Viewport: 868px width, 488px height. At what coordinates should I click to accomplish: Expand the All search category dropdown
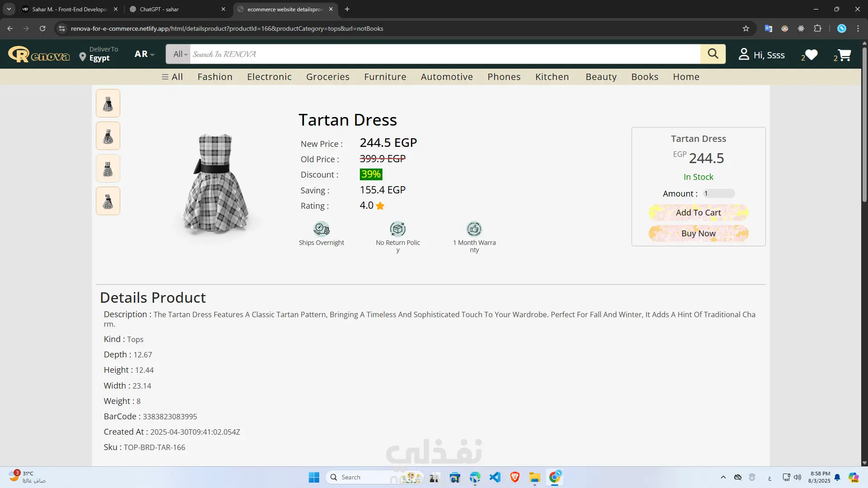(x=180, y=54)
